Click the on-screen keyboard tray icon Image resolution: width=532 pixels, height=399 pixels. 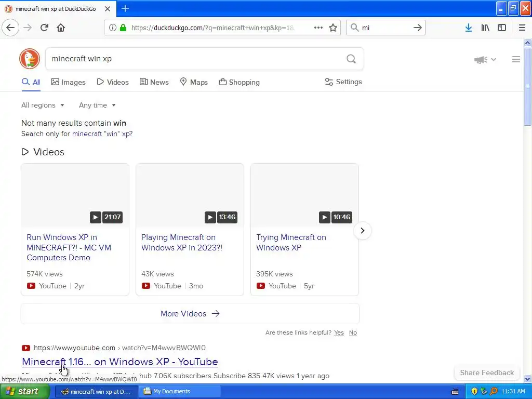455,392
